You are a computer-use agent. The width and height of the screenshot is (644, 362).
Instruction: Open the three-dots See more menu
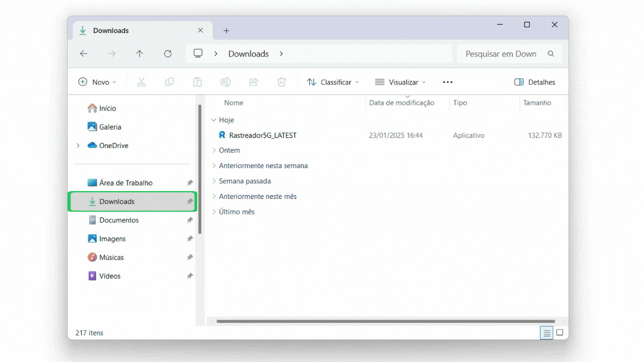(448, 82)
